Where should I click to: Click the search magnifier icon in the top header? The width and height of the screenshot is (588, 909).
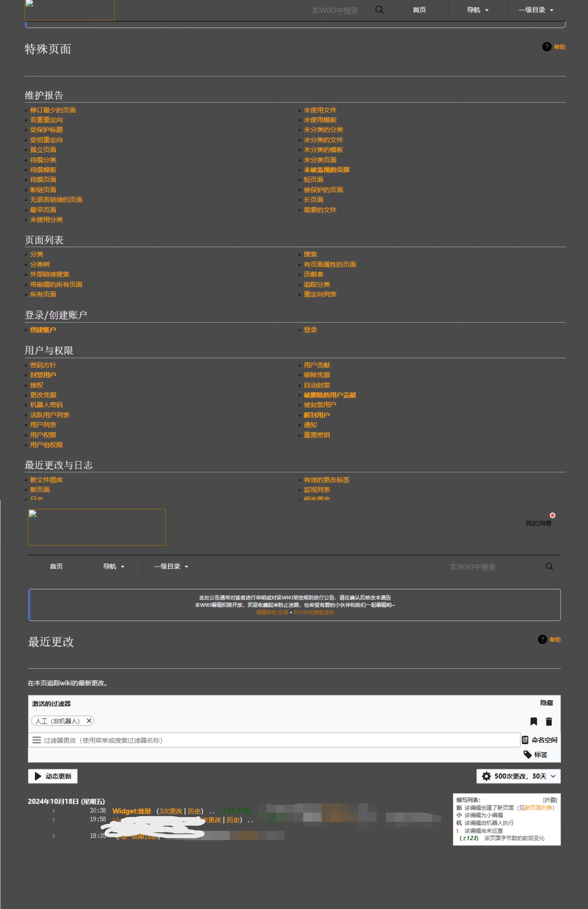coord(379,10)
